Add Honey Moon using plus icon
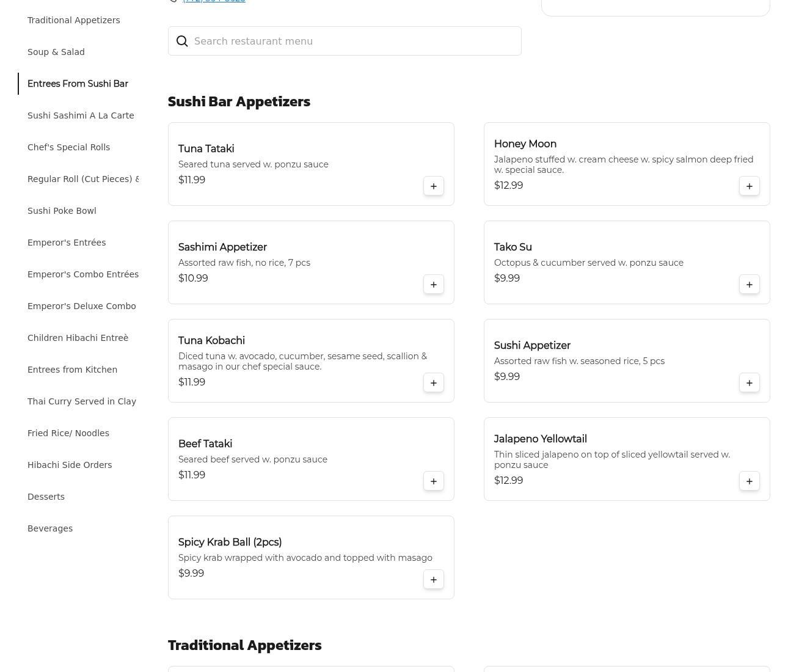This screenshot has width=788, height=672. coord(750,186)
